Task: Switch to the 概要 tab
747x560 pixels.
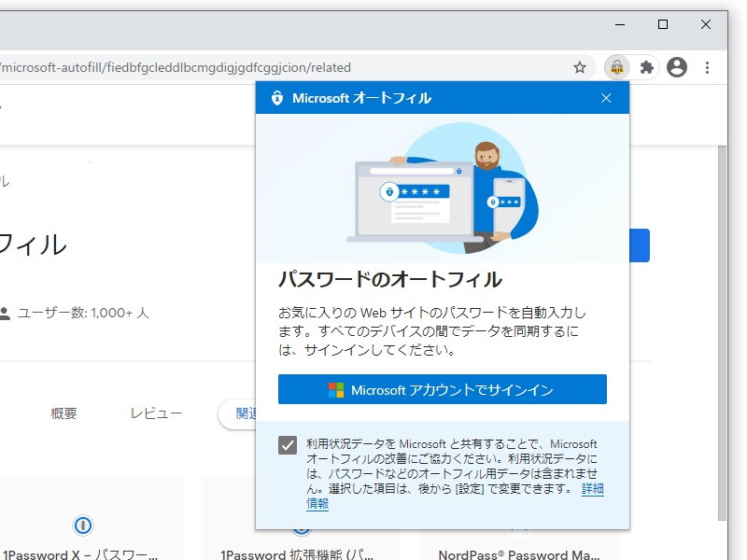Action: (63, 413)
